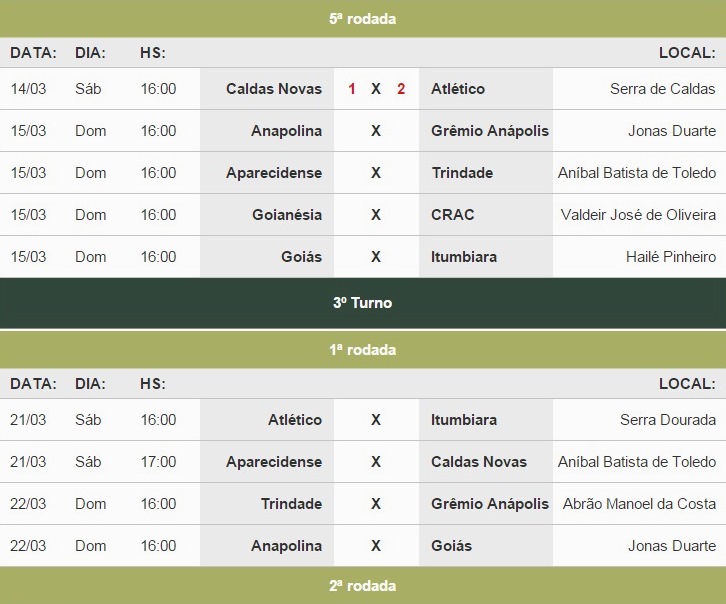Select the Goiás vs Itumbiara X separator
This screenshot has height=604, width=726.
coord(376,257)
